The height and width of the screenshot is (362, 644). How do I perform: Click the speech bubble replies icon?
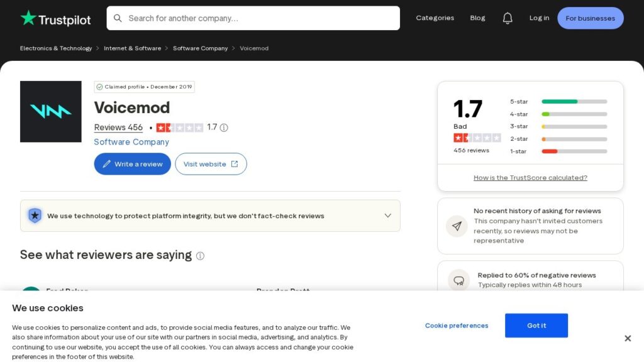(458, 280)
